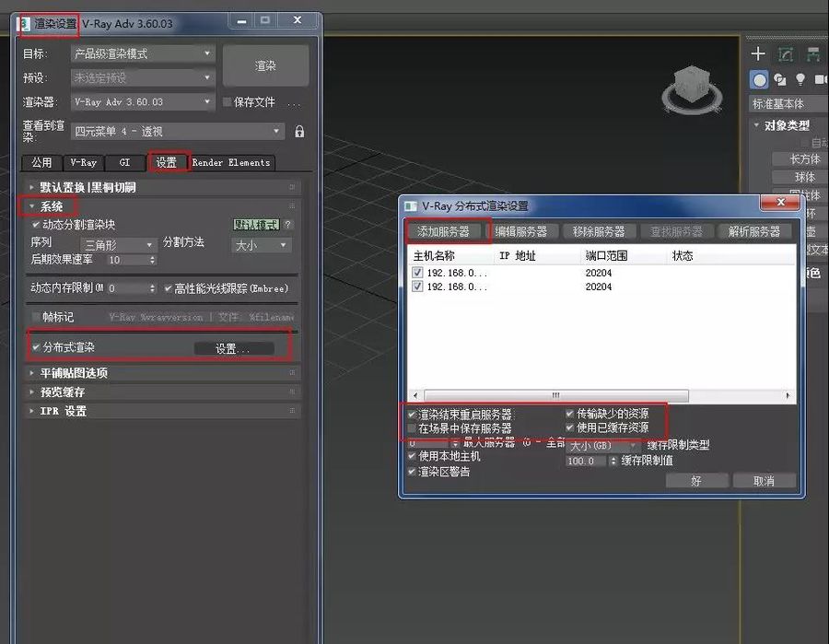
Task: Open cache limit type size (GB) dropdown
Action: click(x=602, y=446)
